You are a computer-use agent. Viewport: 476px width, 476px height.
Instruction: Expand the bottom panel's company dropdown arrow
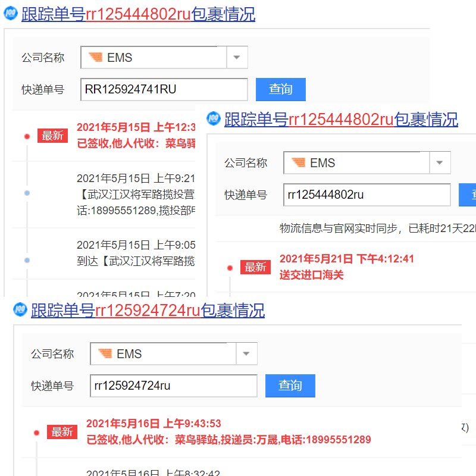point(246,354)
